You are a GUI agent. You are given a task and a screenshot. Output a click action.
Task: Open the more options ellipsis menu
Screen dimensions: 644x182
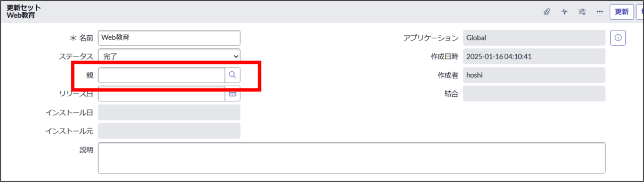600,12
